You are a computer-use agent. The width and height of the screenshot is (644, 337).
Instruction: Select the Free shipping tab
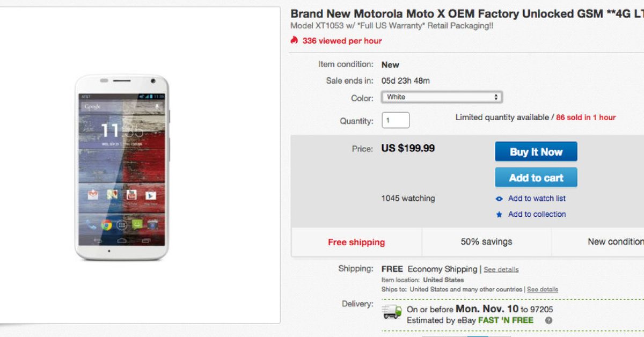(356, 242)
